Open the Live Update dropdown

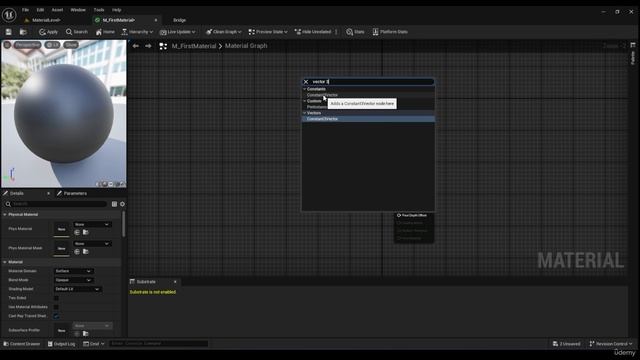pyautogui.click(x=178, y=32)
